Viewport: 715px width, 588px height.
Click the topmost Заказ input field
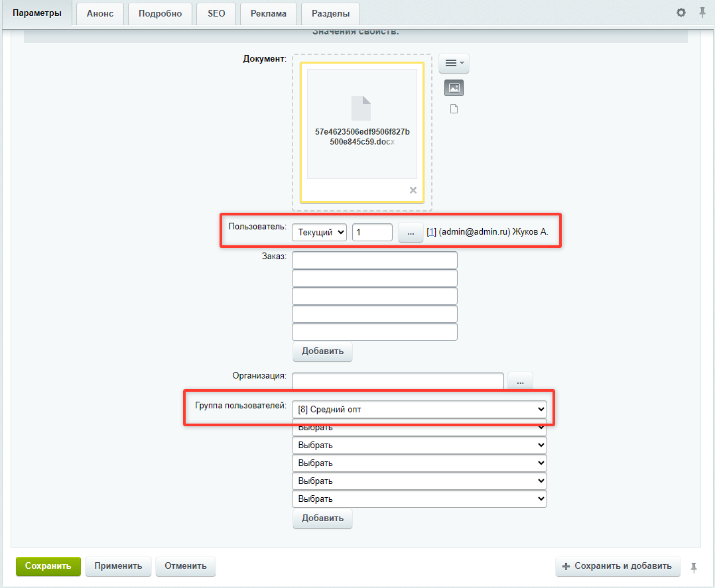pyautogui.click(x=375, y=261)
